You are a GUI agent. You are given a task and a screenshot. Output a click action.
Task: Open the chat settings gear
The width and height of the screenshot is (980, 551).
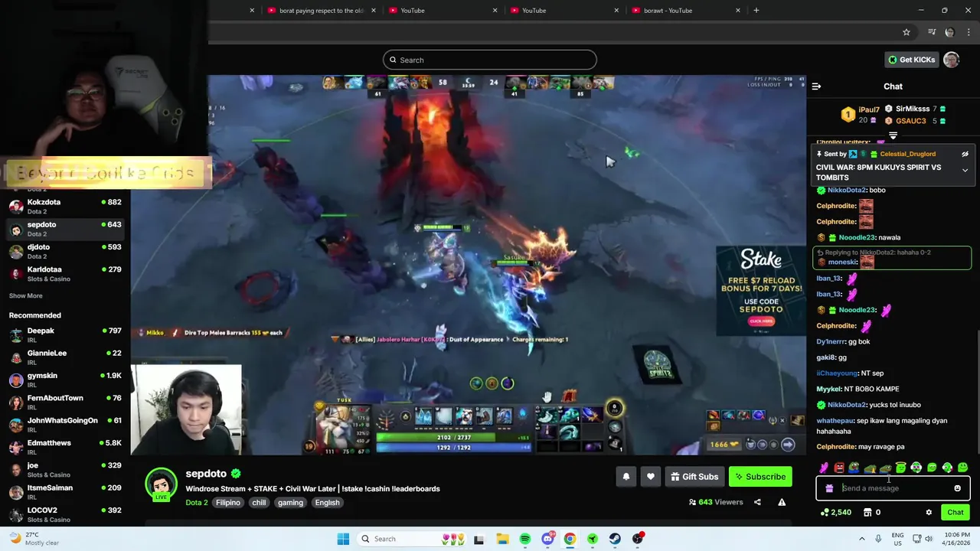click(929, 513)
